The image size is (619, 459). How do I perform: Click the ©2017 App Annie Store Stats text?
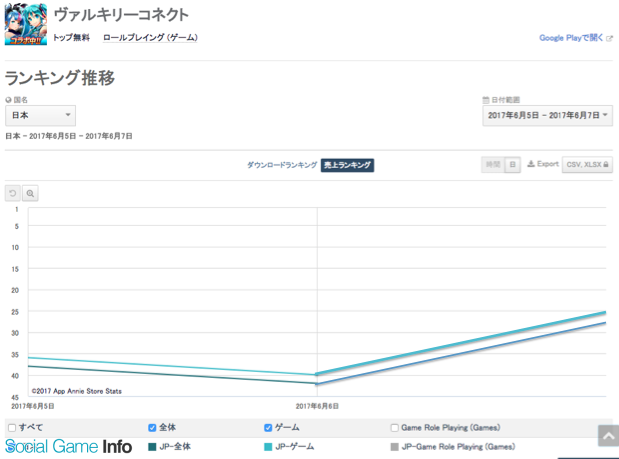tap(77, 391)
